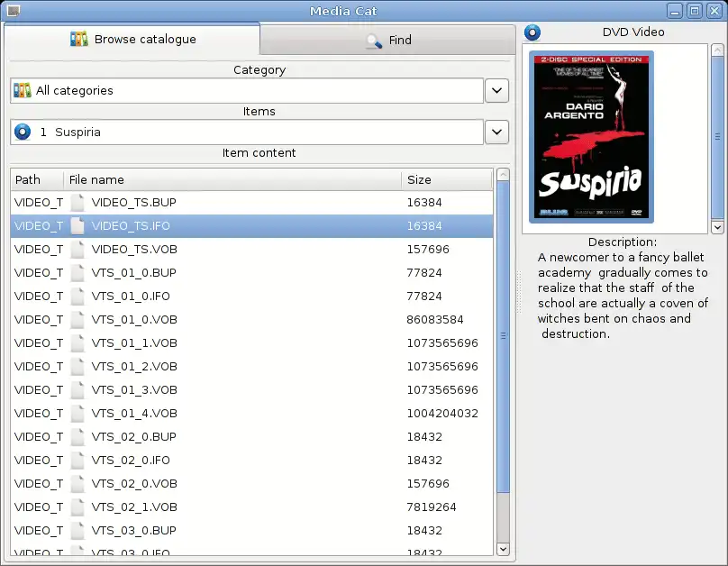
Task: Select the VTS_01_2.VOB file row
Action: [251, 367]
